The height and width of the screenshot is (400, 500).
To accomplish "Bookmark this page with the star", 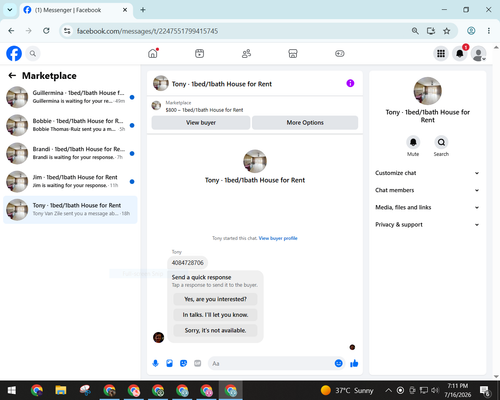I will 447,31.
